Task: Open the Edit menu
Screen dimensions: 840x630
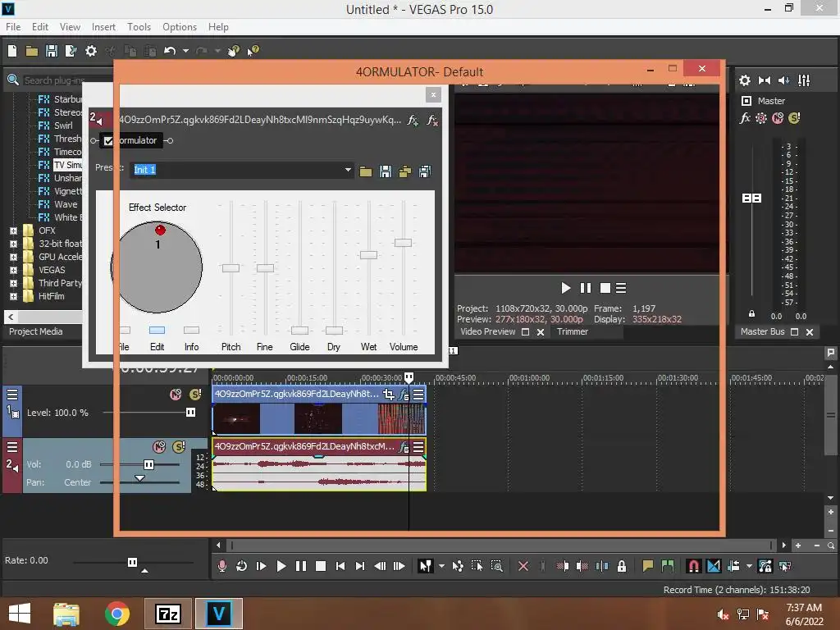Action: click(x=39, y=27)
